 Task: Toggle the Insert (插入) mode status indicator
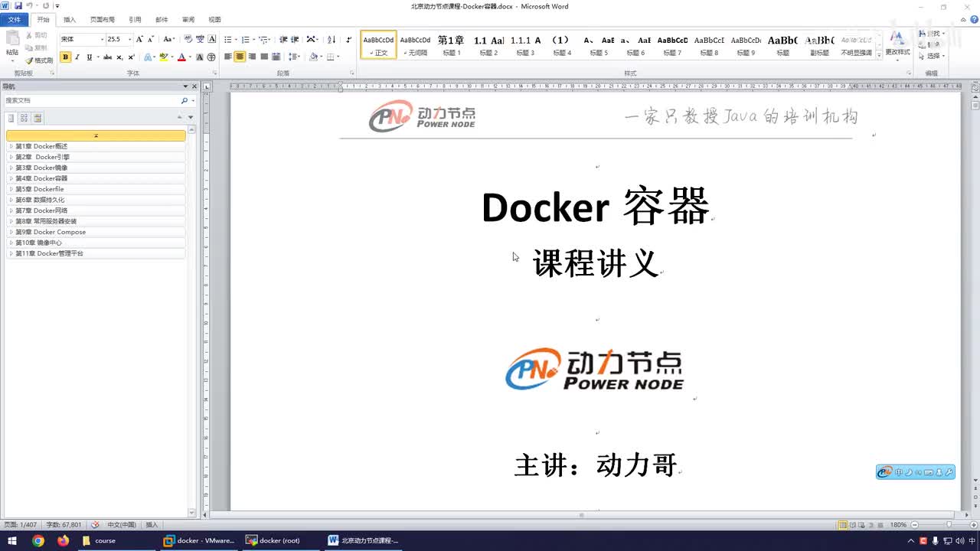click(152, 525)
